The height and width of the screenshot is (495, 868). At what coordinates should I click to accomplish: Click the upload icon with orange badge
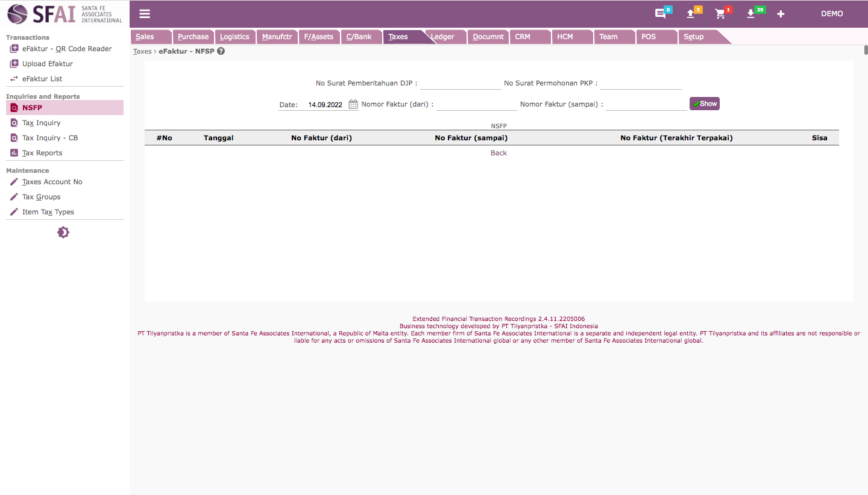(x=691, y=14)
